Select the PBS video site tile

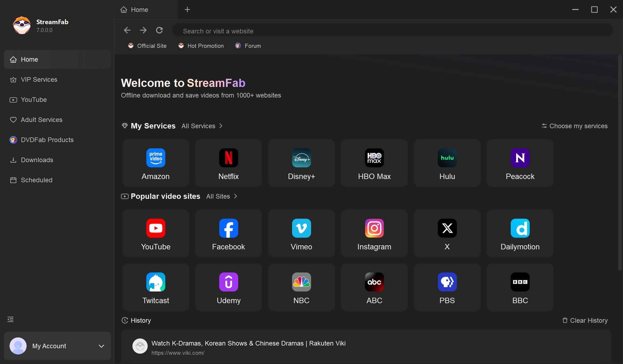[447, 287]
